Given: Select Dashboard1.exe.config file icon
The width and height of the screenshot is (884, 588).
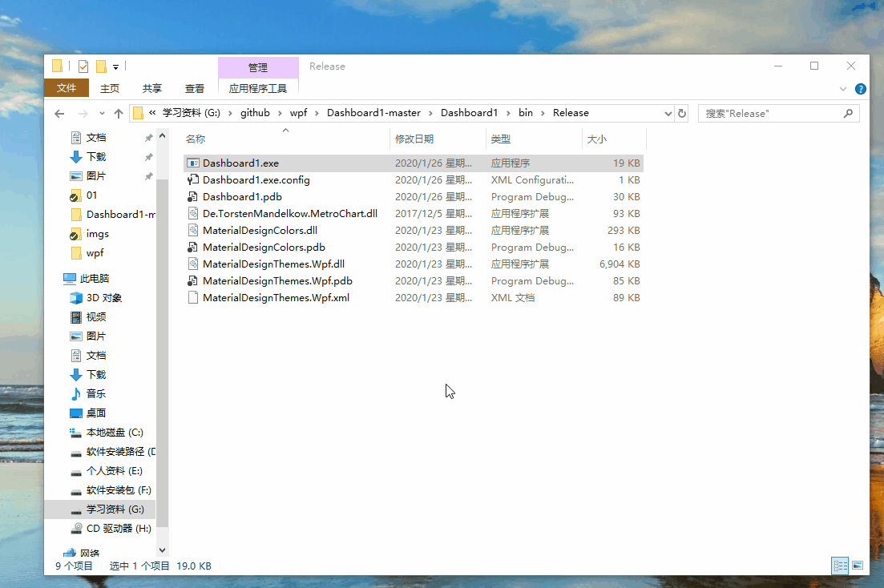Looking at the screenshot, I should pyautogui.click(x=193, y=179).
